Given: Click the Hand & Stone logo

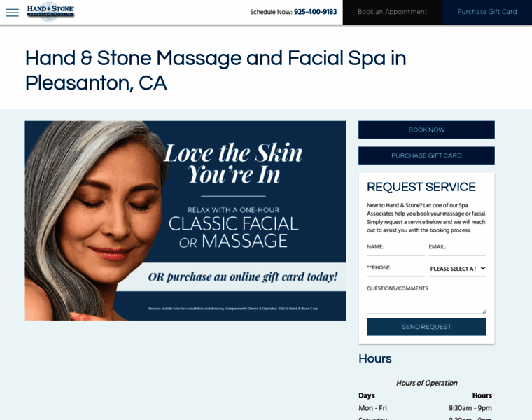Looking at the screenshot, I should pos(50,12).
